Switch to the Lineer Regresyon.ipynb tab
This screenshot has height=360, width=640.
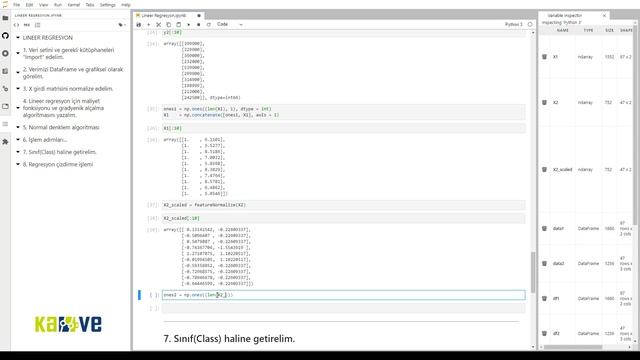(x=168, y=16)
